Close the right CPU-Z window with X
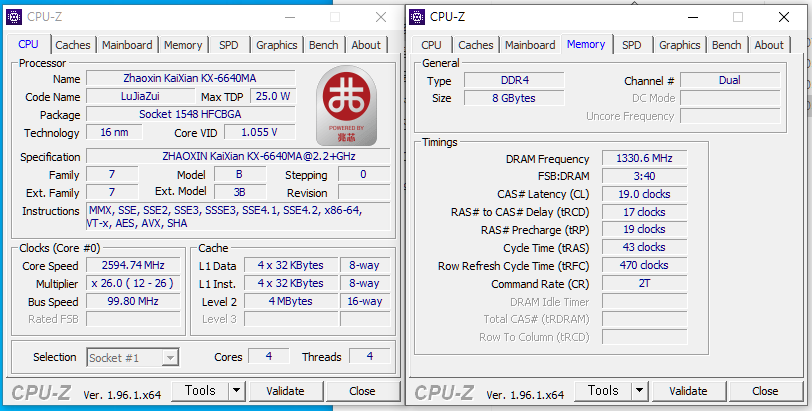The image size is (812, 411). click(784, 17)
